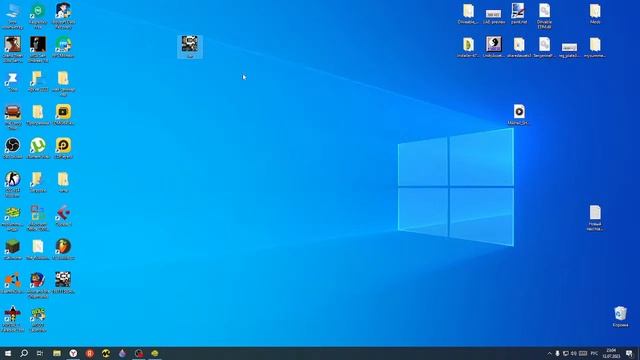
Task: Launch the Counter-Strike desktop shortcut
Action: click(13, 184)
